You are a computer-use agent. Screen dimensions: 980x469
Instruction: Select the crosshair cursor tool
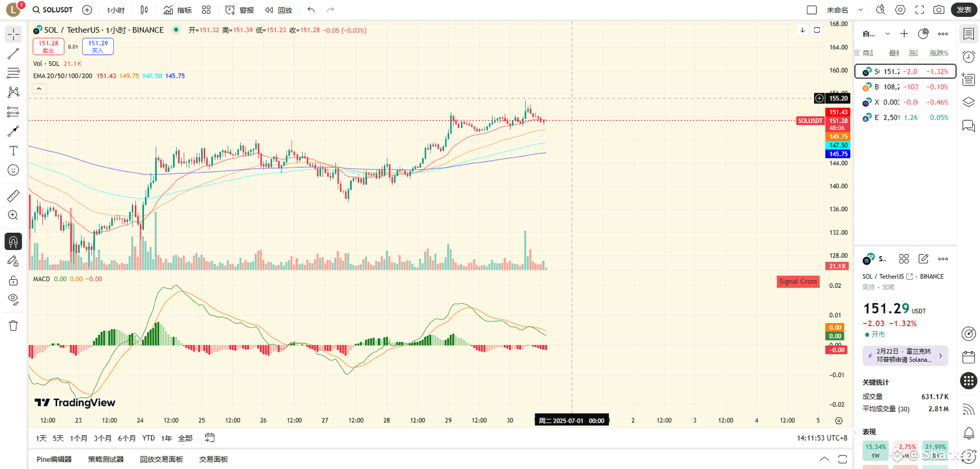click(13, 35)
